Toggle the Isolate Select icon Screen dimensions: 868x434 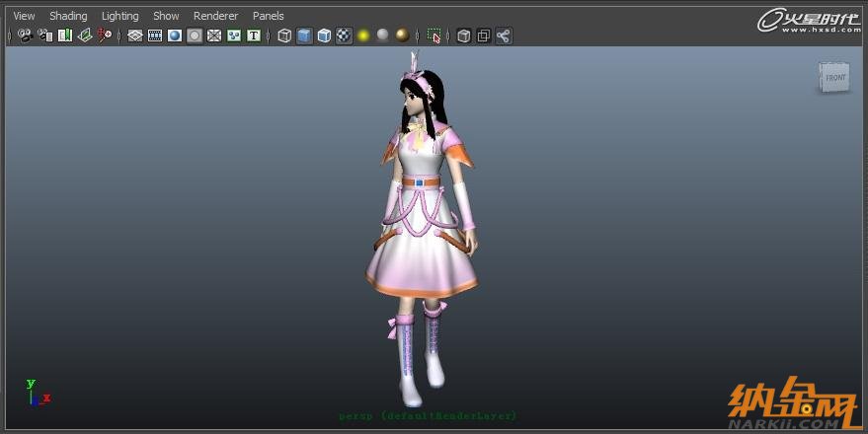click(434, 36)
